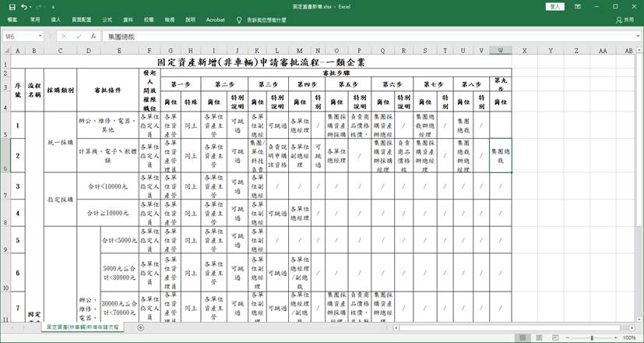The image size is (644, 343).
Task: Switch to the 說明 ribbon tab
Action: click(190, 19)
